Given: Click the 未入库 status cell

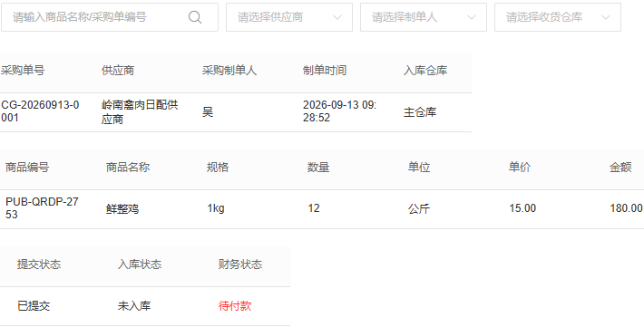Looking at the screenshot, I should (x=134, y=305).
